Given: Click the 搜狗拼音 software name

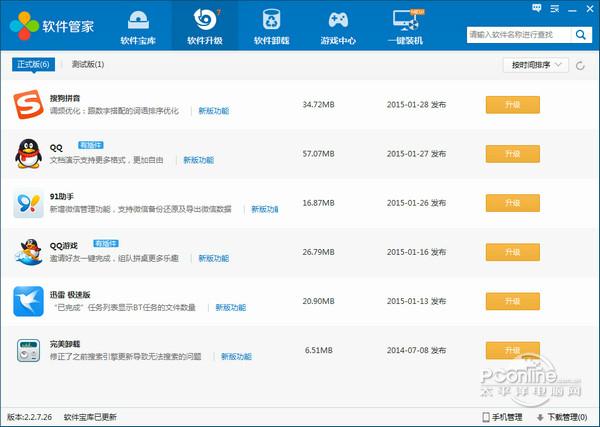Looking at the screenshot, I should tap(65, 98).
